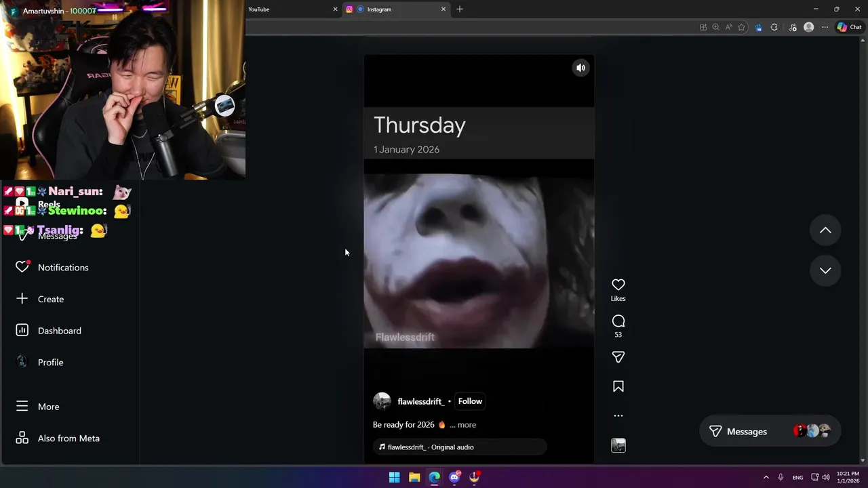Click the Joker video in the reel
Screen dimensions: 868x488
click(x=479, y=261)
